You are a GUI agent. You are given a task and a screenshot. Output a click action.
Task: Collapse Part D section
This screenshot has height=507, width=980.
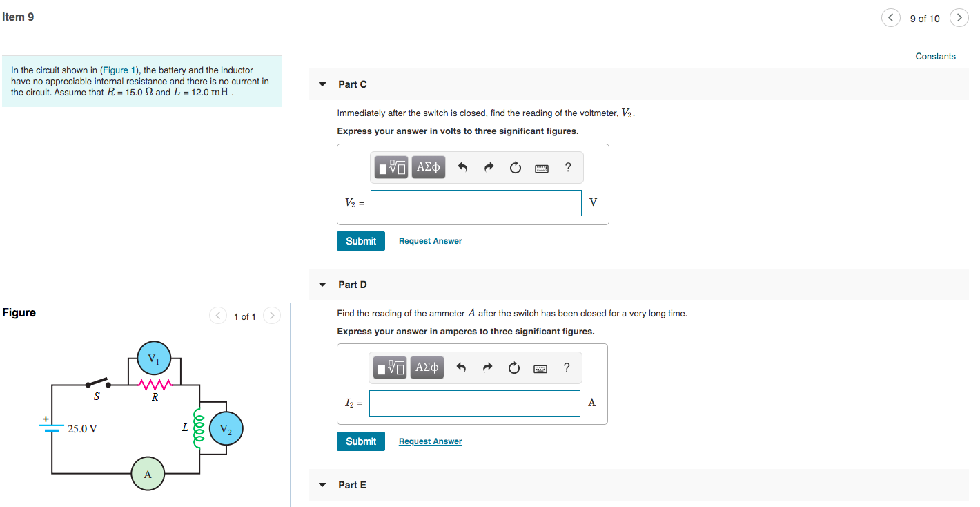click(x=322, y=285)
